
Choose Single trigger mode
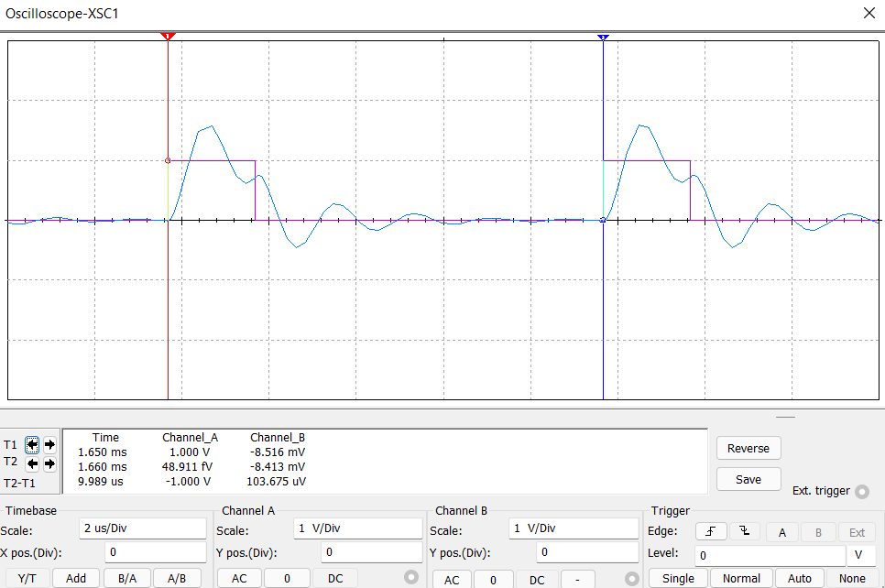coord(678,579)
